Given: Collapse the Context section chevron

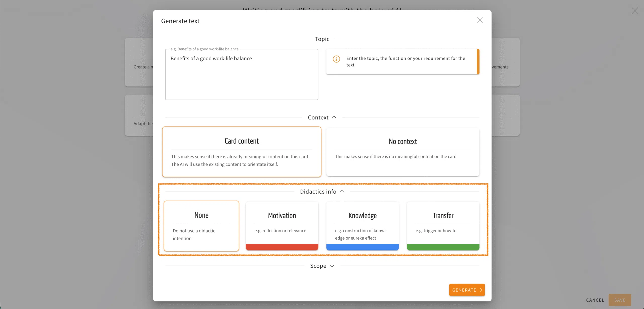Looking at the screenshot, I should 334,117.
